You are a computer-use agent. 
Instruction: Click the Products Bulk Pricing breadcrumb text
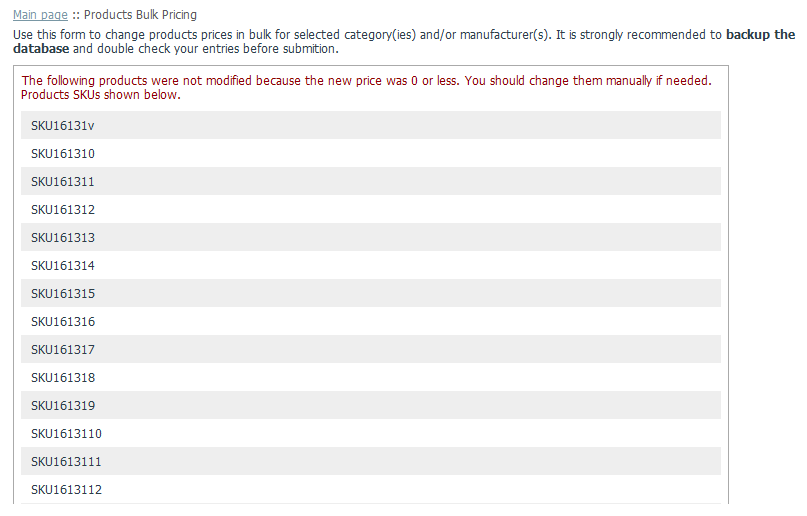click(x=140, y=15)
